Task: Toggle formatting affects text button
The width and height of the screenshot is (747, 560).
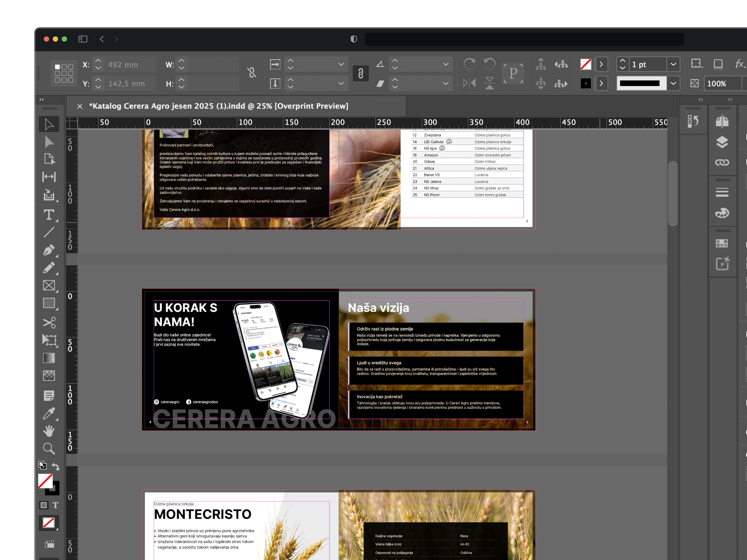Action: coord(55,505)
